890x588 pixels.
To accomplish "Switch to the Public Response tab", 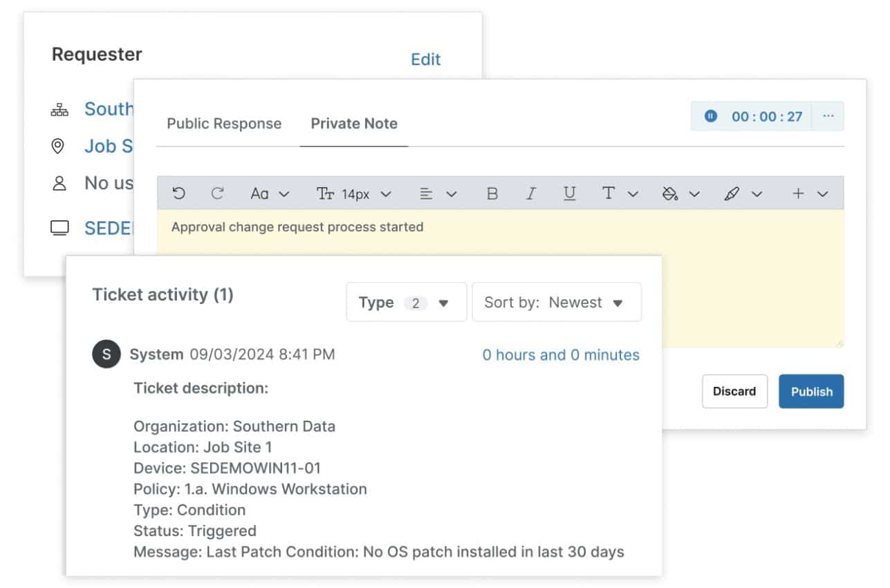I will (224, 124).
